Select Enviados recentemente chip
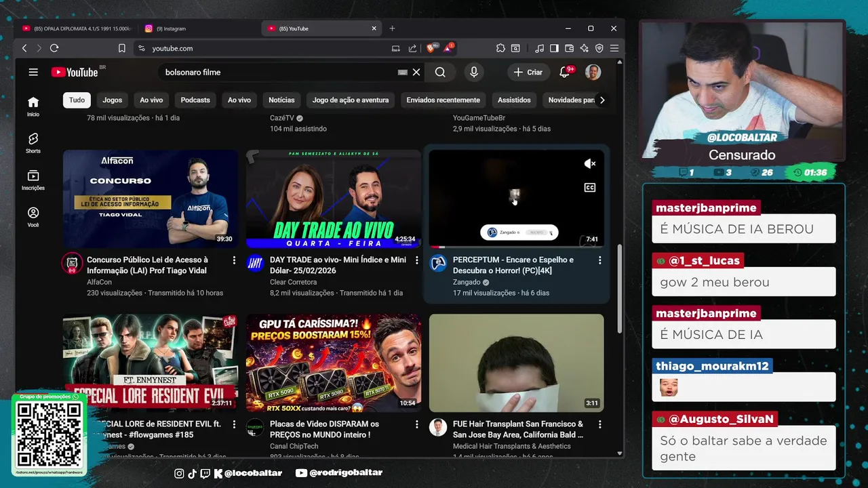The width and height of the screenshot is (868, 488). click(x=443, y=100)
